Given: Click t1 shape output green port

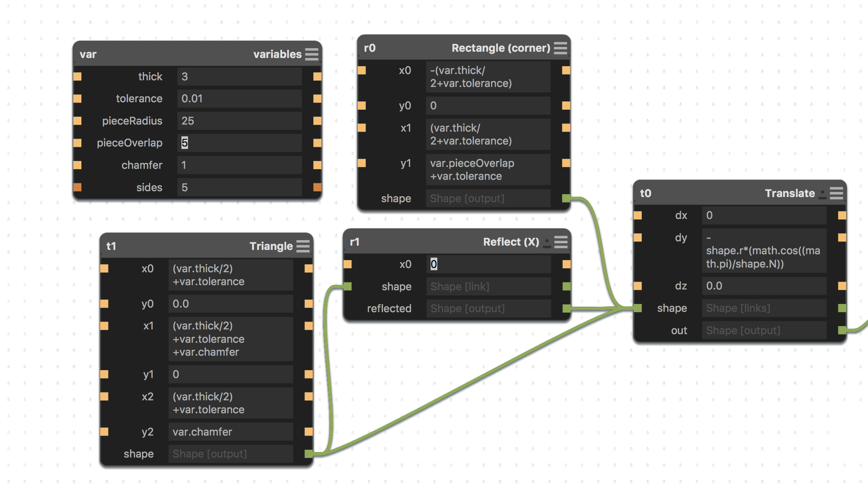Looking at the screenshot, I should [x=308, y=454].
